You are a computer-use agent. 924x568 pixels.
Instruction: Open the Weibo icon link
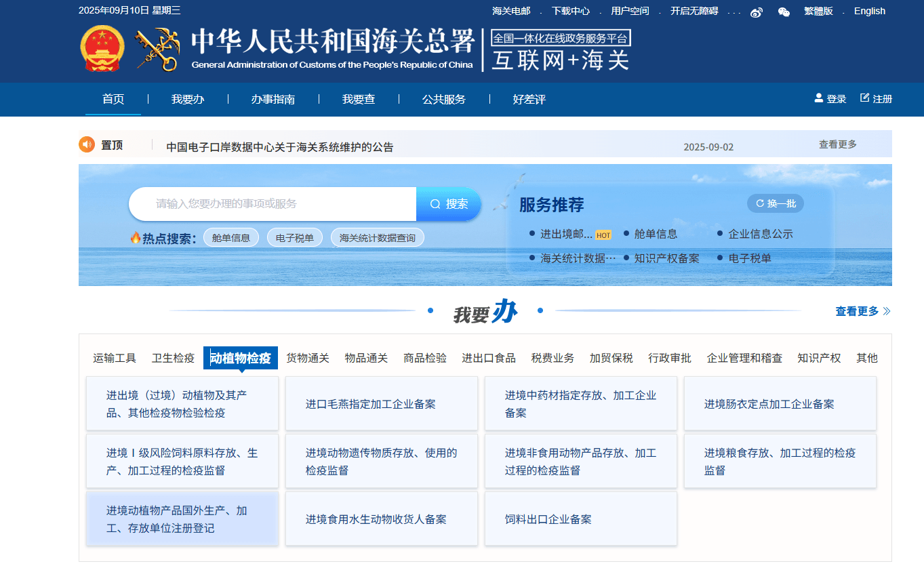(x=757, y=12)
